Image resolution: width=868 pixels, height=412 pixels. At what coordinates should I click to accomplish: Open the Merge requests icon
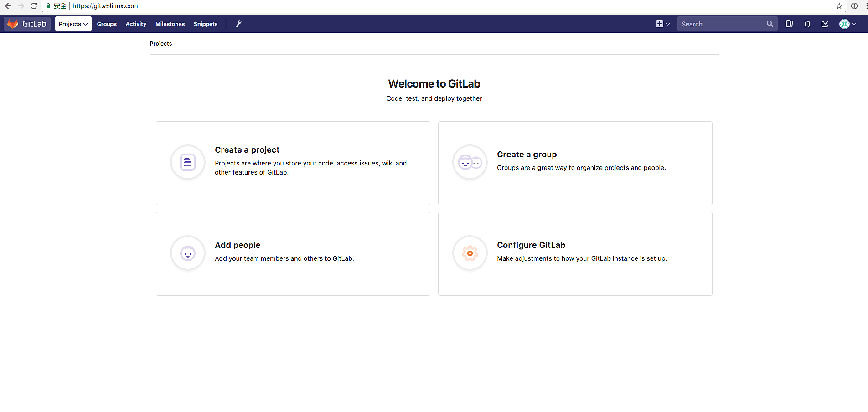pyautogui.click(x=807, y=24)
